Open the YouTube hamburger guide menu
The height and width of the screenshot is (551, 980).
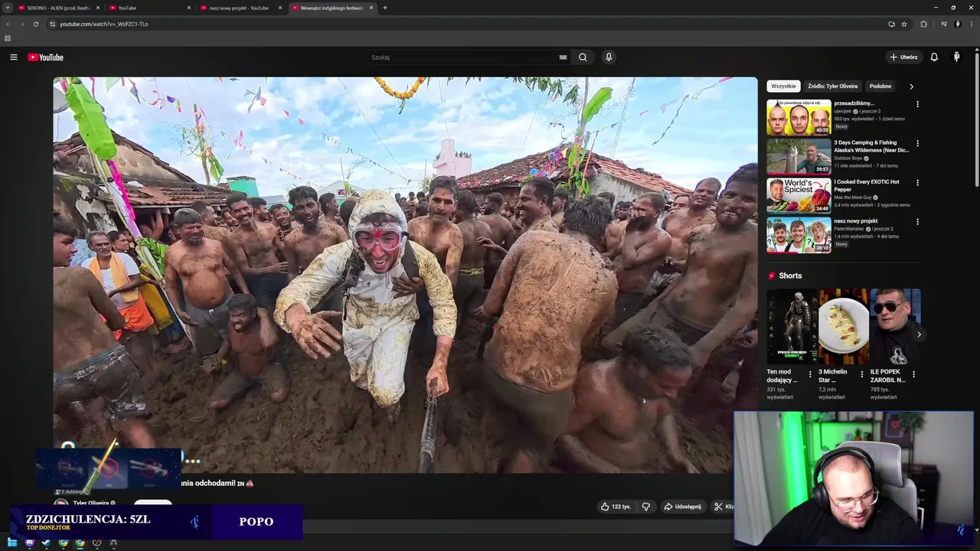tap(13, 57)
